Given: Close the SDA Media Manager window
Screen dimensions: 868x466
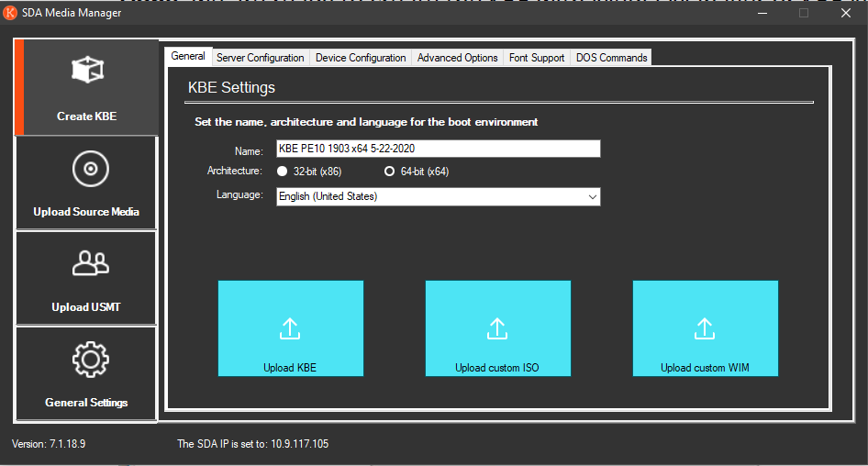Looking at the screenshot, I should tap(846, 13).
